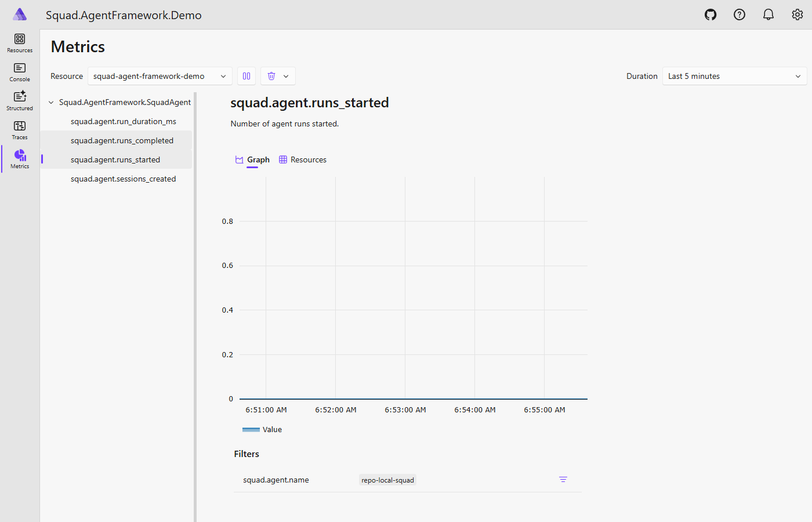This screenshot has width=812, height=522.
Task: Click the Filters section heading
Action: click(x=246, y=454)
